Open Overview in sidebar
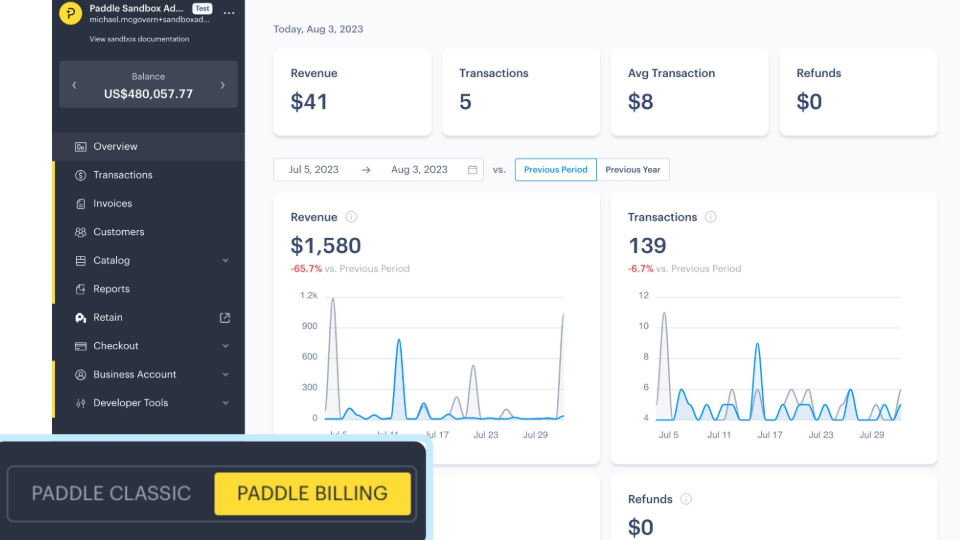The image size is (960, 540). pos(149,147)
